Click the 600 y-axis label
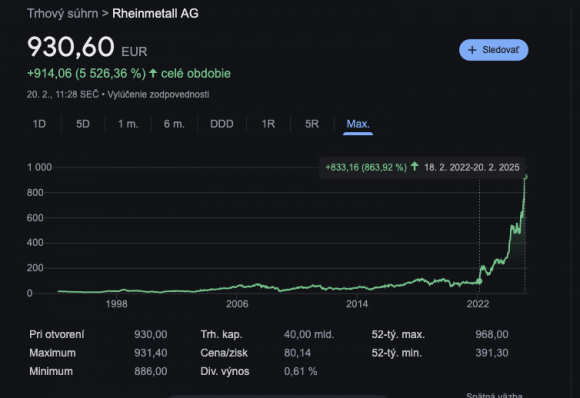 [35, 218]
